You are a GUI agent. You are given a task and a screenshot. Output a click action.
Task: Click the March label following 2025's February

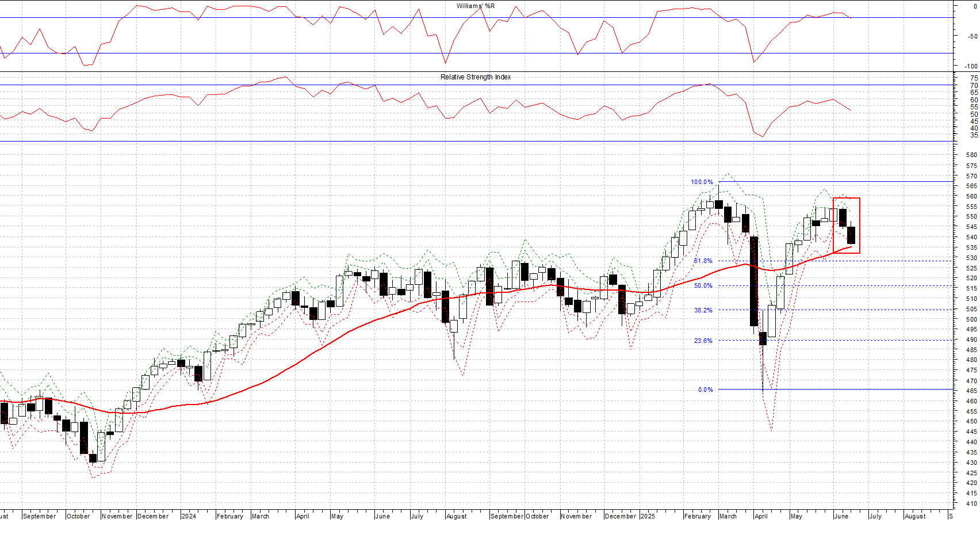tap(728, 516)
